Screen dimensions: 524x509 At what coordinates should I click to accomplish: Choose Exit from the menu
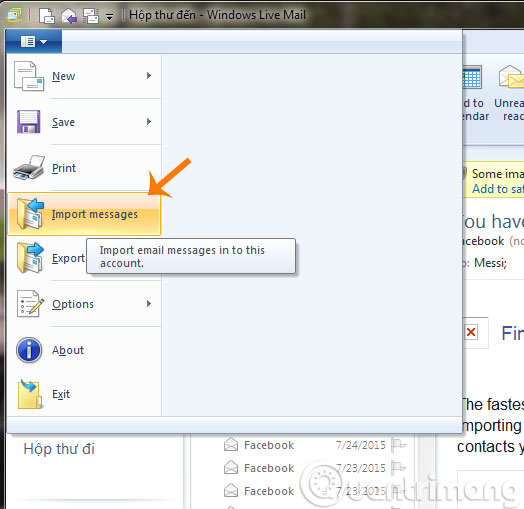tap(84, 394)
